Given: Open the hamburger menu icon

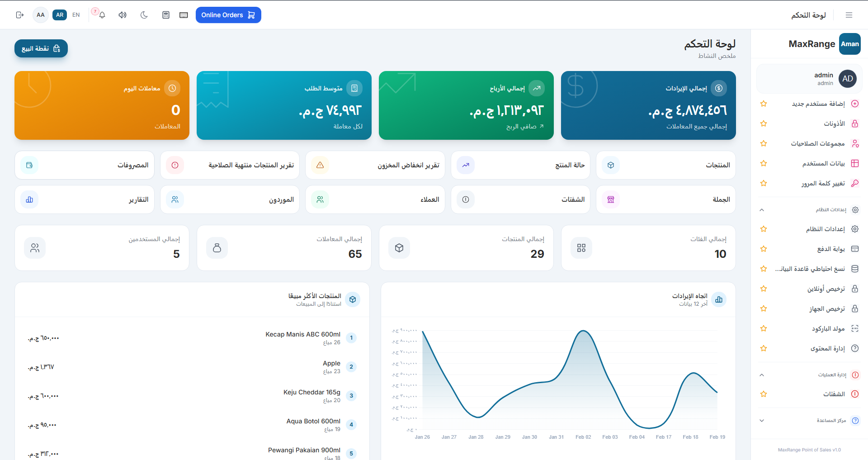Looking at the screenshot, I should (x=849, y=15).
